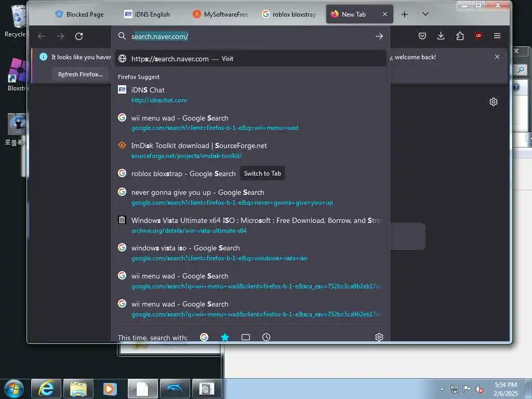Image resolution: width=532 pixels, height=399 pixels.
Task: Search this time with Google icon
Action: tap(204, 337)
